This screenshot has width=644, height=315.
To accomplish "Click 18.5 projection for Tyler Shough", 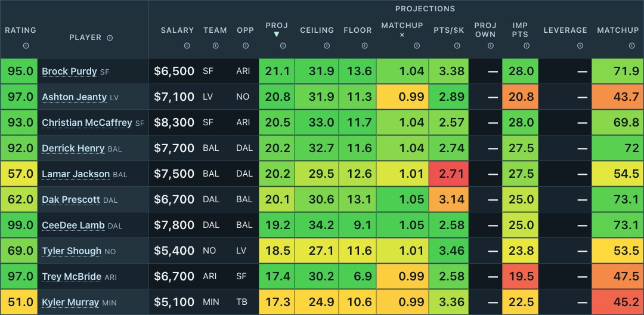I will [x=277, y=251].
